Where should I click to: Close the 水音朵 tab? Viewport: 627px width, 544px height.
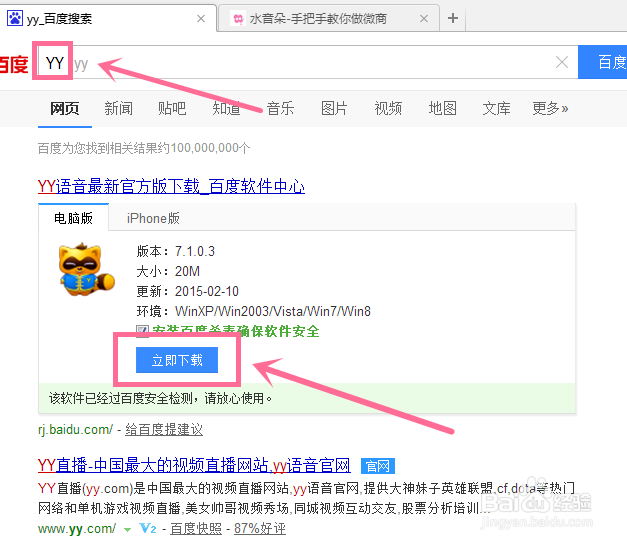pos(424,18)
